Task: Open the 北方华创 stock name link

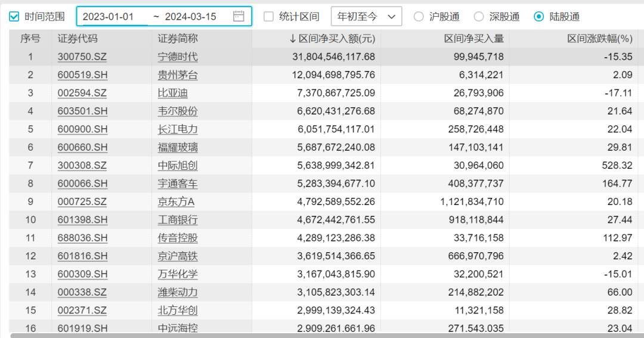Action: tap(178, 310)
